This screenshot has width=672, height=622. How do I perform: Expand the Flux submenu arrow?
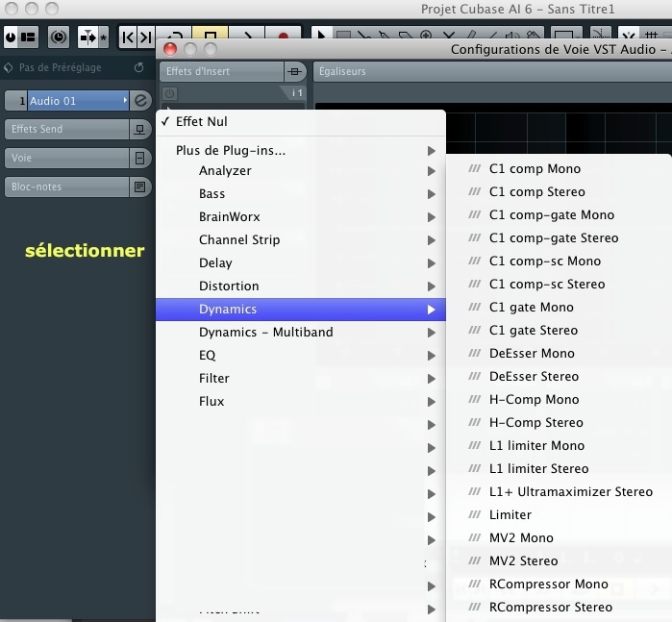(x=431, y=402)
